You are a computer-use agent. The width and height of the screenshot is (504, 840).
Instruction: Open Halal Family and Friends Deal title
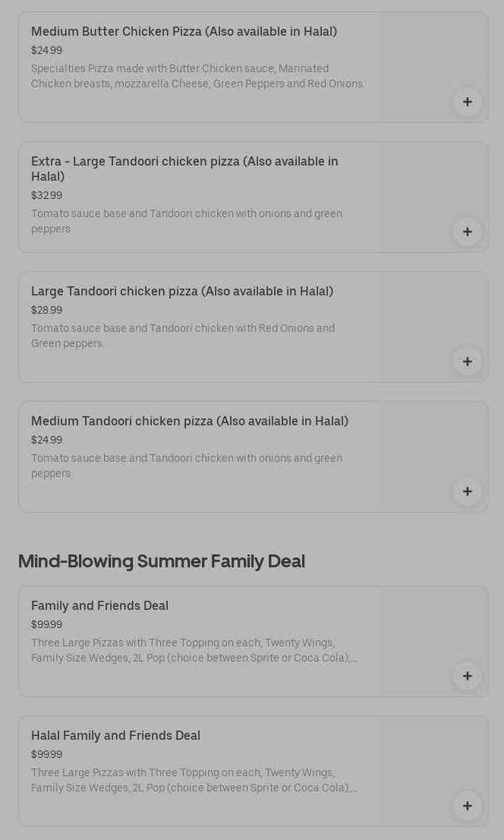(115, 736)
